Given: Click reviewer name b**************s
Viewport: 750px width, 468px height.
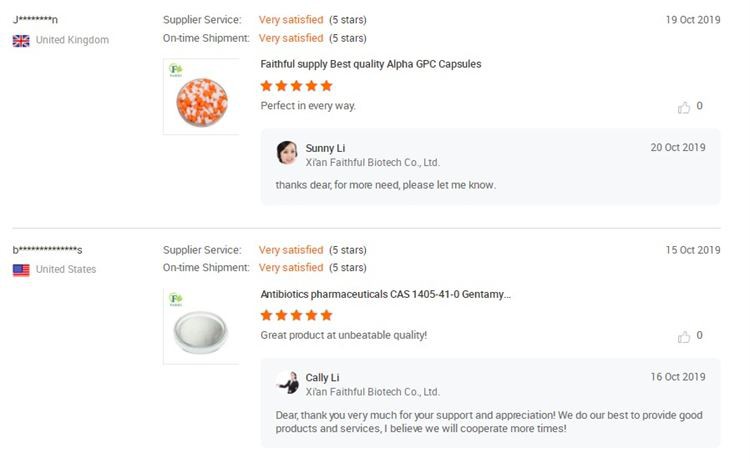Looking at the screenshot, I should (x=47, y=250).
